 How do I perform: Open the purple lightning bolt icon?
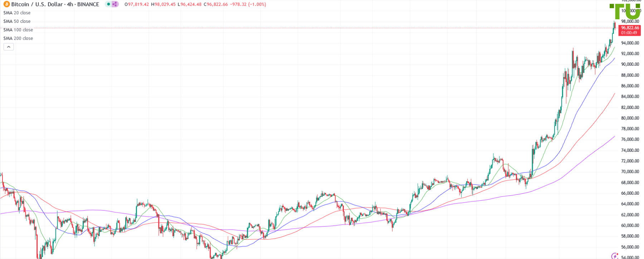pos(615,256)
